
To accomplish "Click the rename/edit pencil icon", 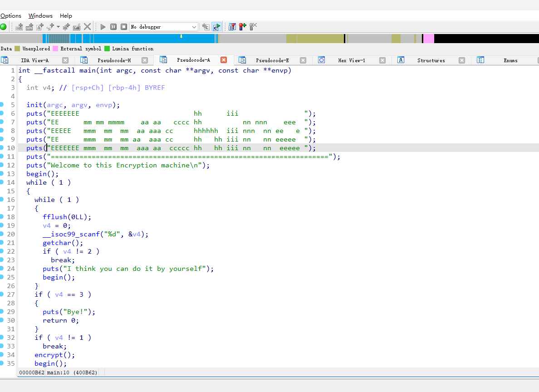I will click(x=77, y=27).
